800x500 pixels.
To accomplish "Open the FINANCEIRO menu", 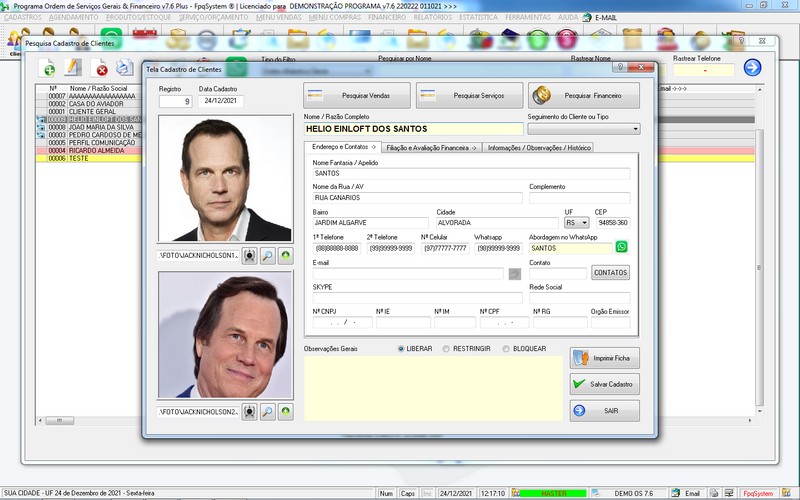I will tap(387, 17).
